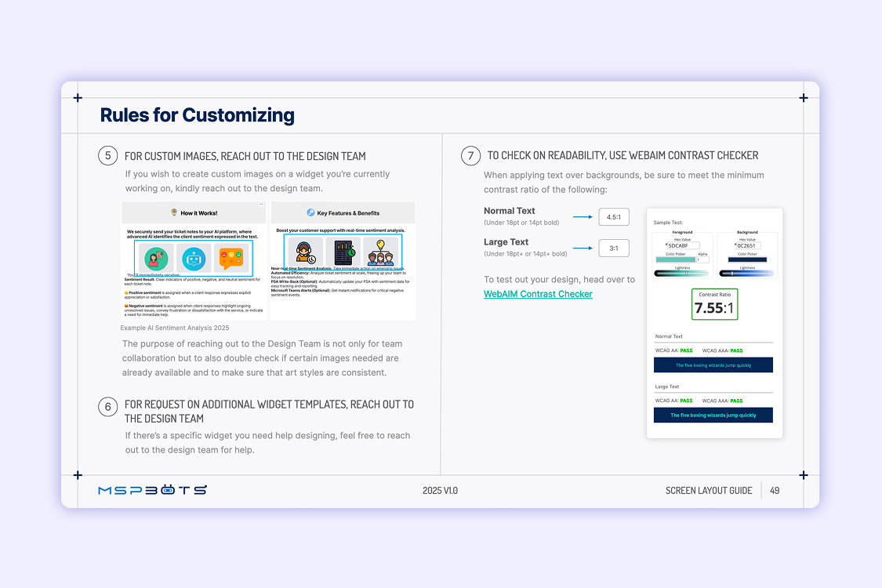882x588 pixels.
Task: Click the woman with package icon
Action: click(156, 258)
